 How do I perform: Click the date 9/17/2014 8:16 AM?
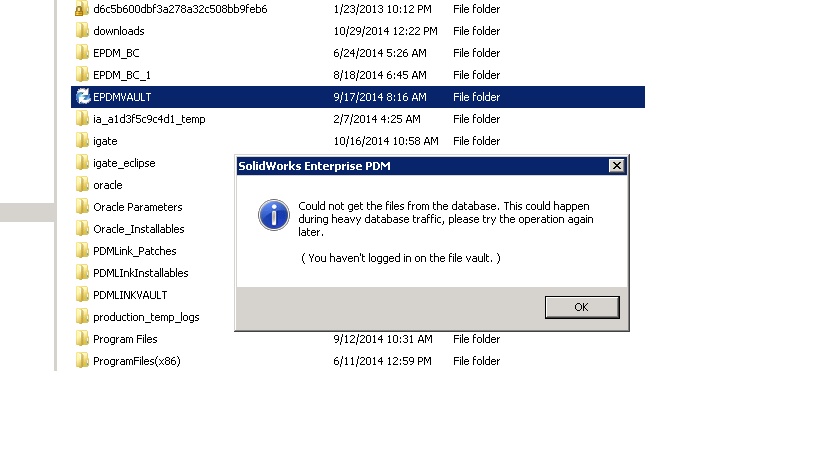[x=380, y=97]
